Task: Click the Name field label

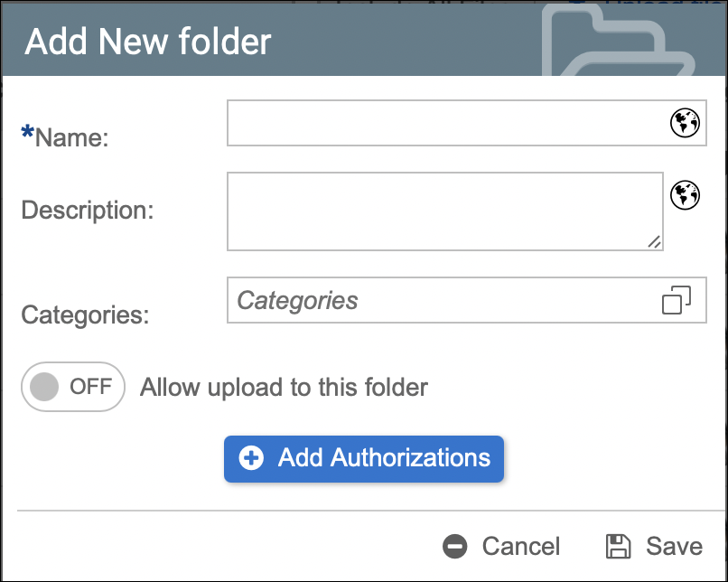Action: click(70, 137)
